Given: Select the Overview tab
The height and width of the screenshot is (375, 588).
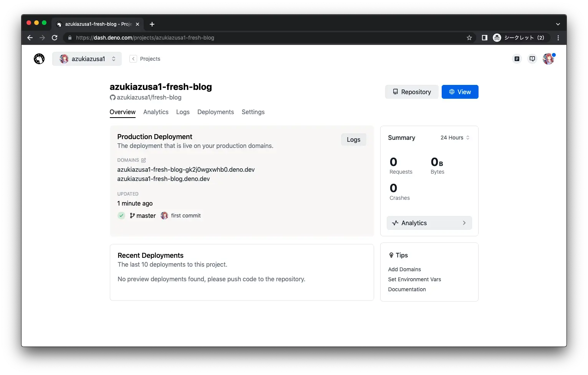Looking at the screenshot, I should pyautogui.click(x=123, y=112).
